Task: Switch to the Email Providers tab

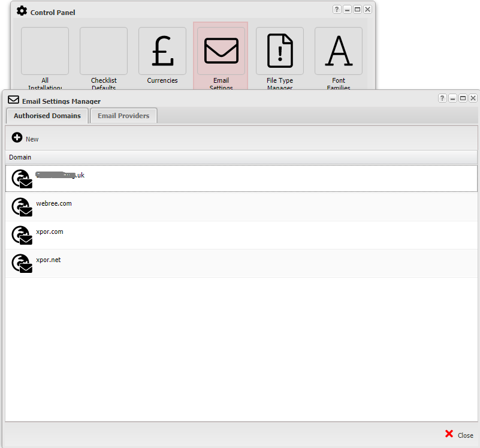Action: [123, 115]
